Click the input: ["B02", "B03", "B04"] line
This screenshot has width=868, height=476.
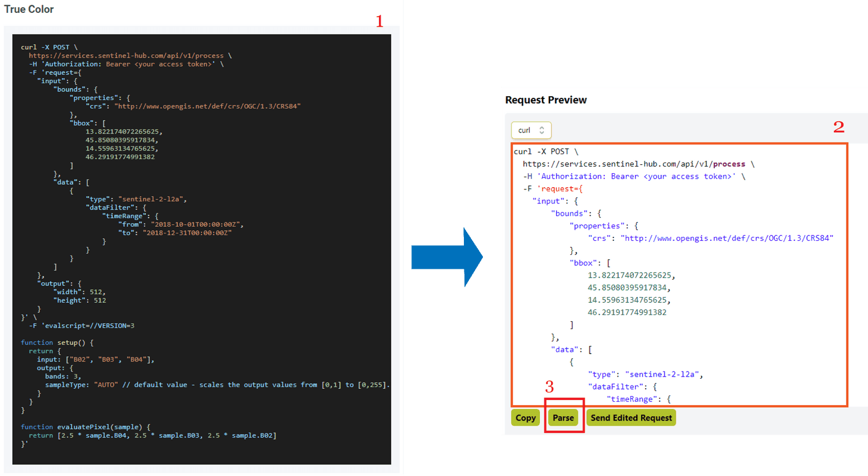click(96, 359)
